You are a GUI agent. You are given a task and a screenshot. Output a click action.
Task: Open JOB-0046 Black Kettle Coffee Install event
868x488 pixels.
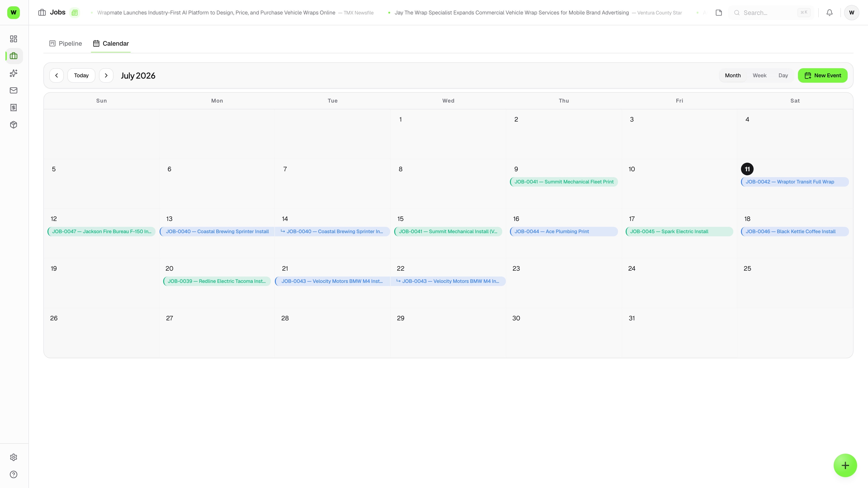click(795, 231)
